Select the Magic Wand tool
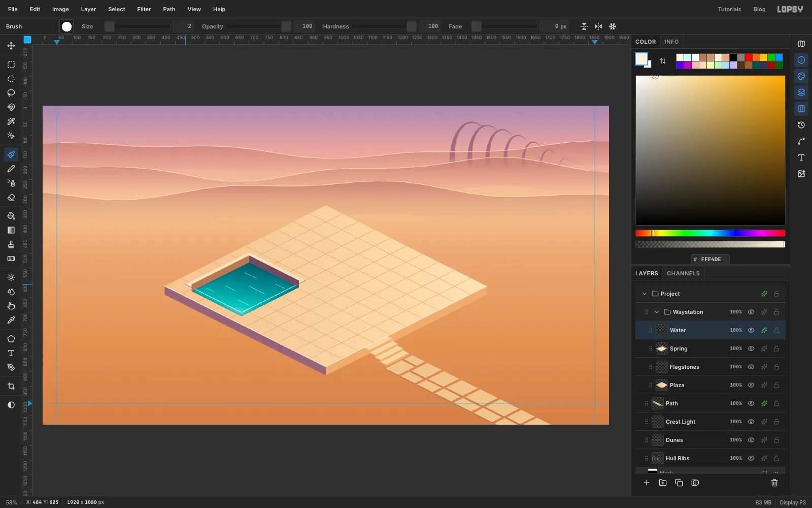 pyautogui.click(x=11, y=121)
